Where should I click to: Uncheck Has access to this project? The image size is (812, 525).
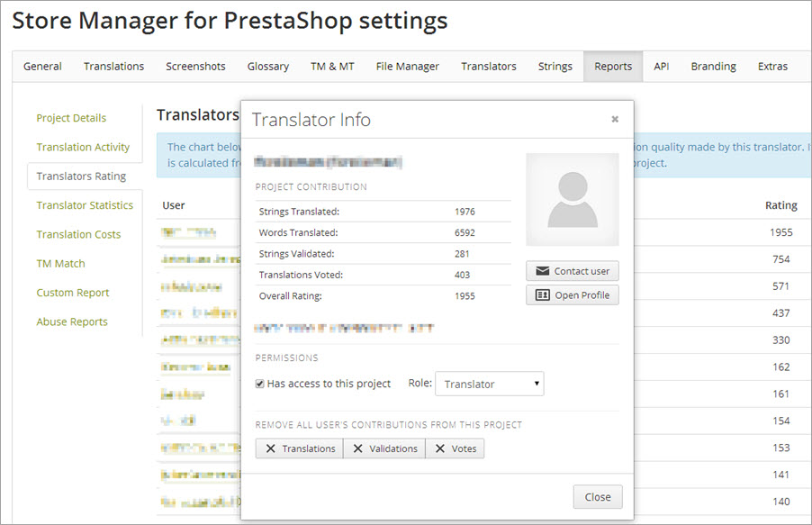260,384
